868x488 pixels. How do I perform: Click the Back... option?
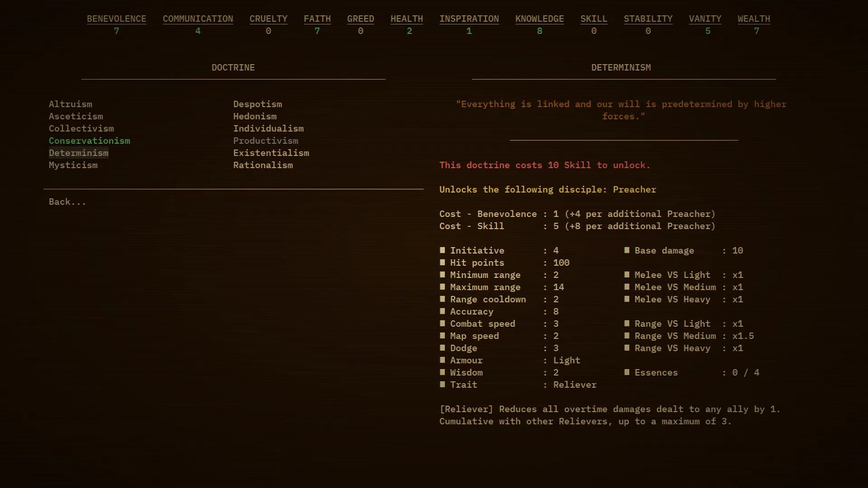tap(67, 202)
